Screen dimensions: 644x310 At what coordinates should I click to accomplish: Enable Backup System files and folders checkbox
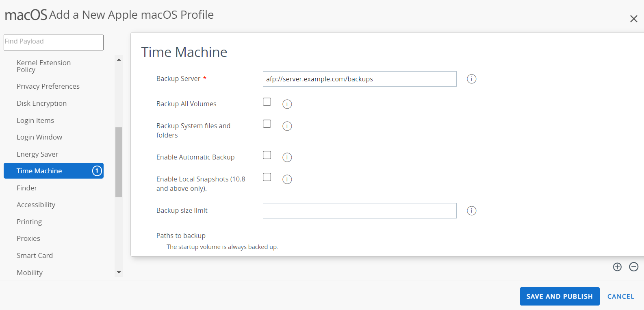pos(267,124)
